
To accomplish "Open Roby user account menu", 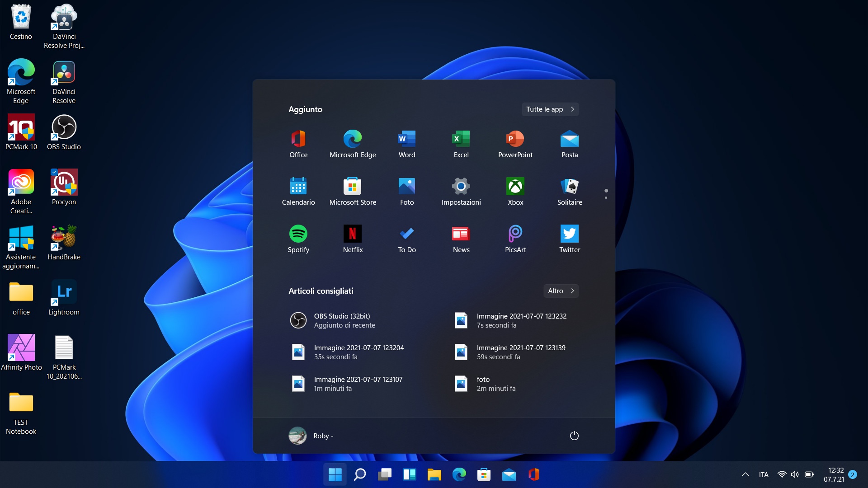I will [x=311, y=436].
